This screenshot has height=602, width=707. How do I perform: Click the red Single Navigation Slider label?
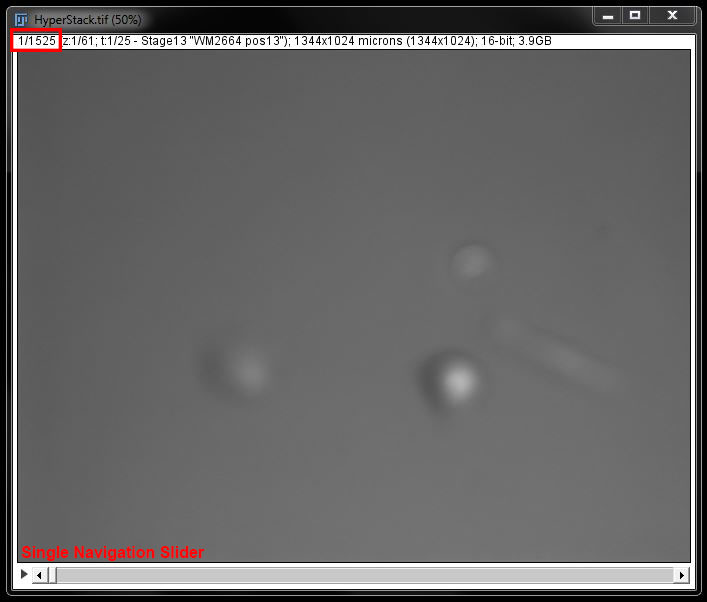tap(112, 552)
